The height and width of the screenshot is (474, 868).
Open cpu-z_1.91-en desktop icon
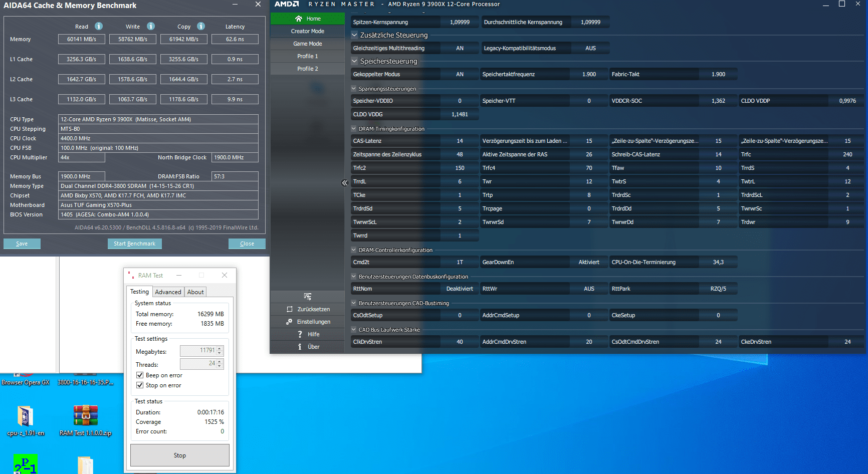[x=26, y=416]
